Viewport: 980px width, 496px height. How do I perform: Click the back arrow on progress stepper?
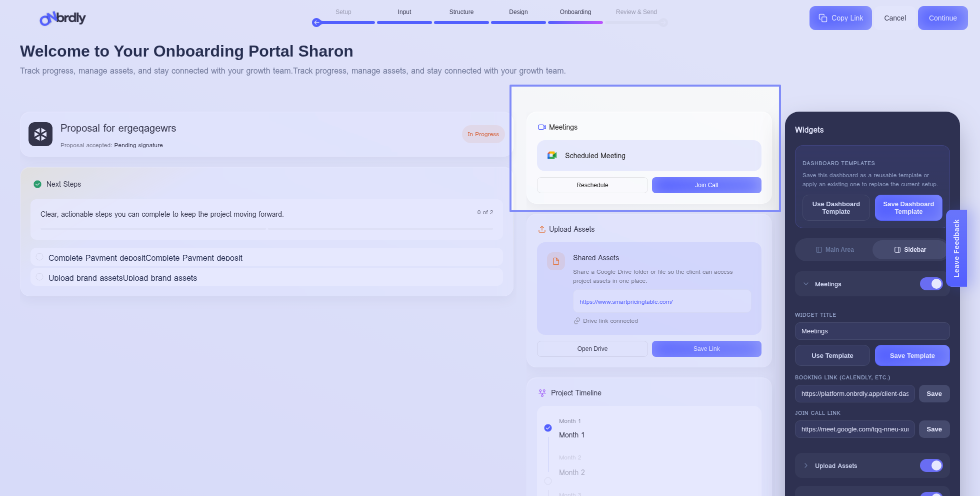pos(316,23)
